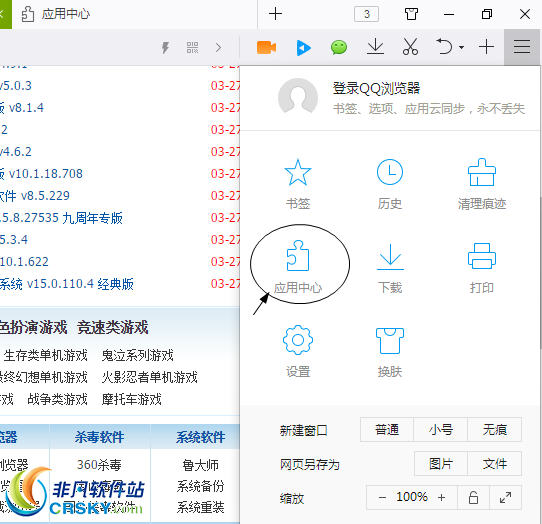
Task: Select the scissors screenshot tool
Action: 410,47
